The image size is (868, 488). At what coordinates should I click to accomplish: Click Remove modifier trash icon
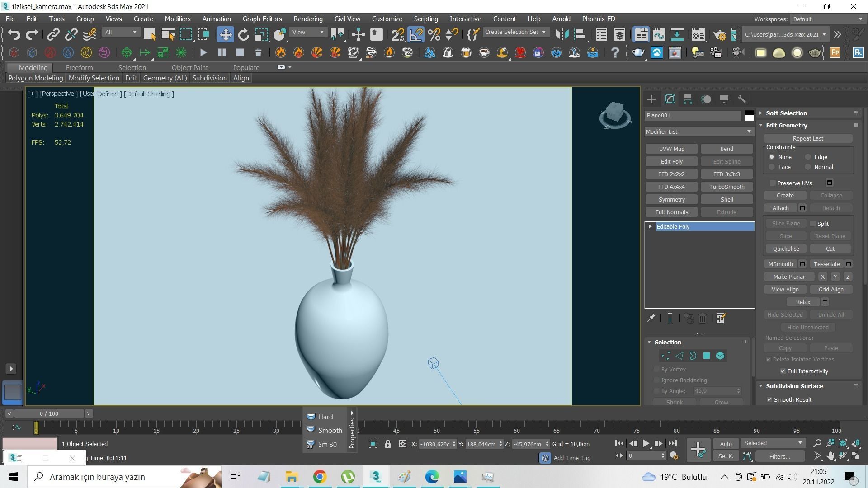[x=703, y=318]
